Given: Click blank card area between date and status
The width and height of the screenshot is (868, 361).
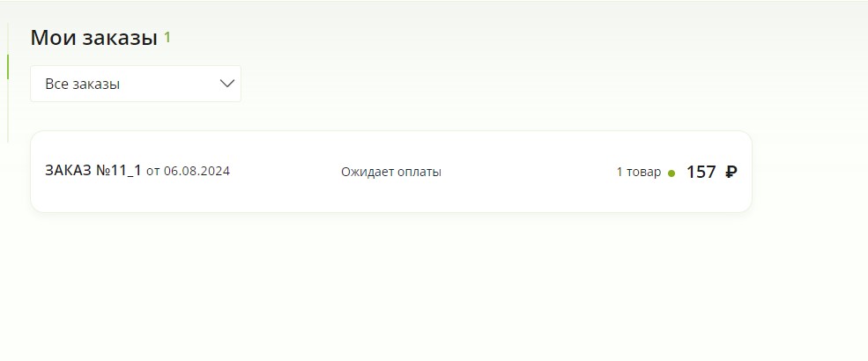Looking at the screenshot, I should [286, 172].
